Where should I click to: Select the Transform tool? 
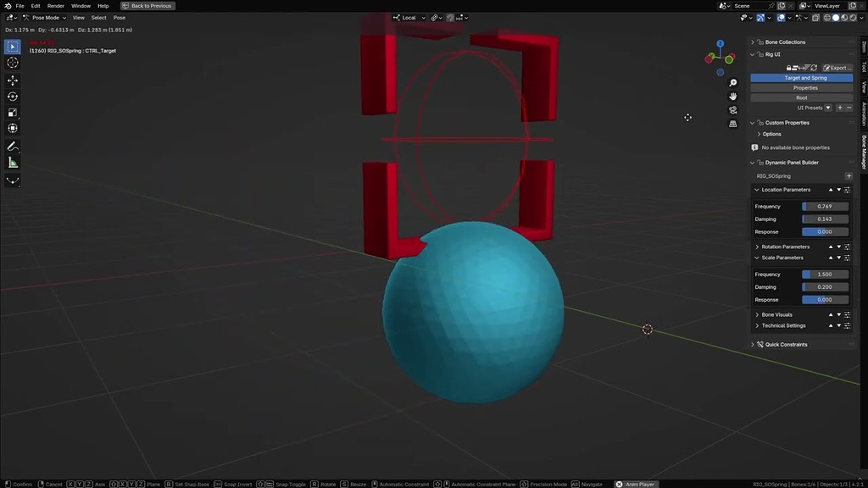13,129
